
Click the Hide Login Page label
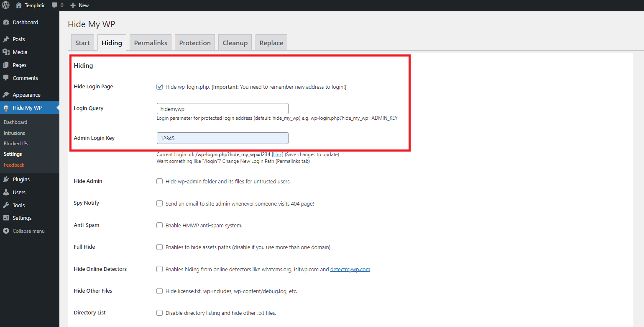(93, 87)
